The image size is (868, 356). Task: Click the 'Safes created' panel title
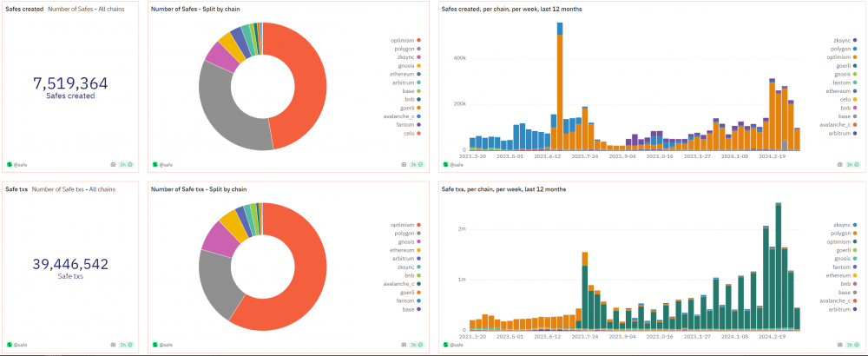point(24,9)
